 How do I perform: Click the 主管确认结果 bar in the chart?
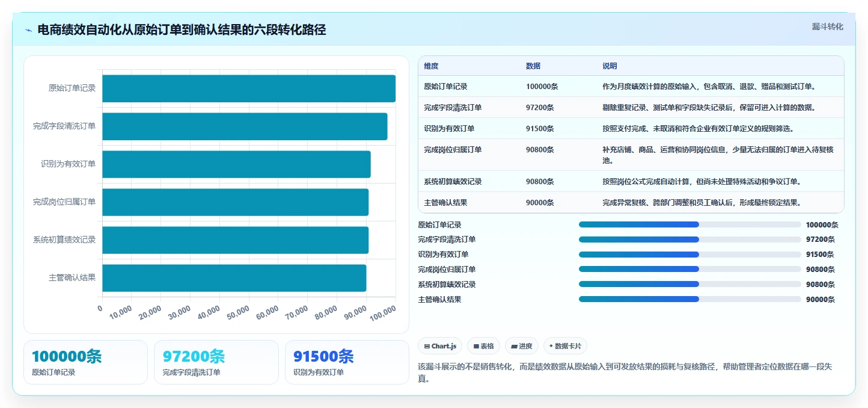(x=234, y=278)
